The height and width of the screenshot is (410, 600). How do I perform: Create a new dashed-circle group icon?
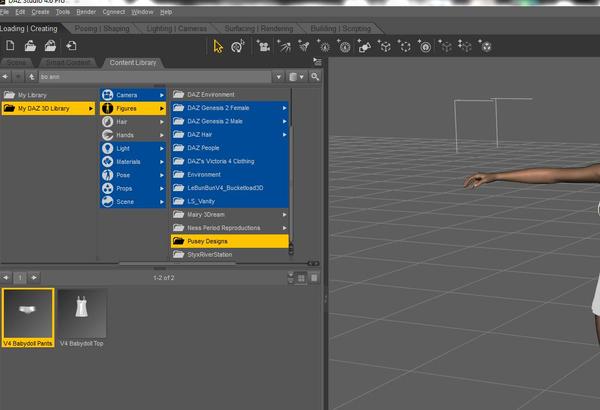[404, 46]
